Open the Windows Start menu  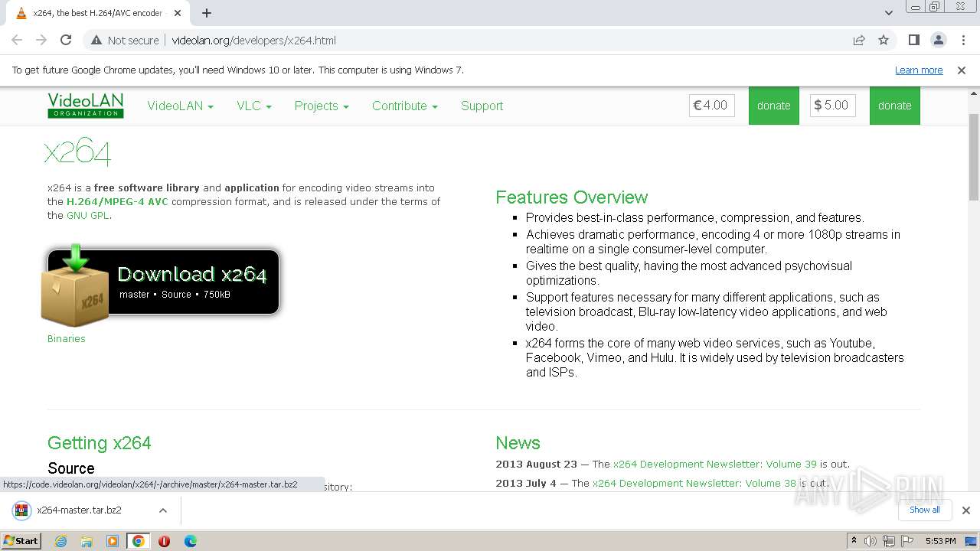(21, 540)
